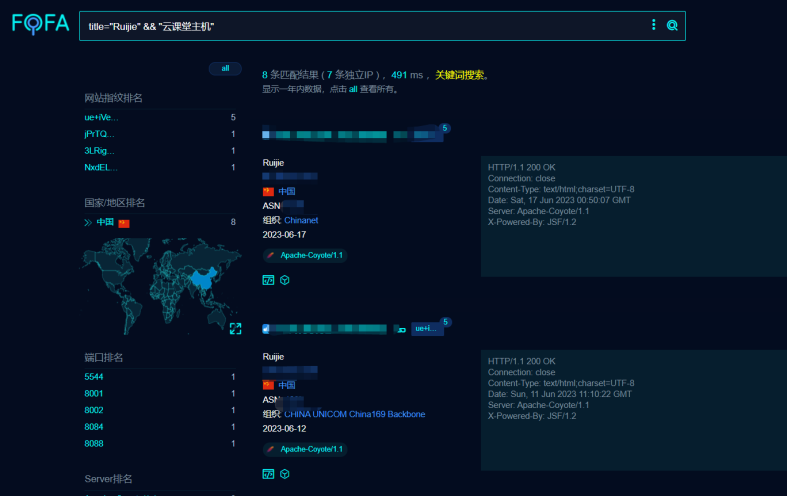Open the first result's blurred host link

tap(324, 135)
